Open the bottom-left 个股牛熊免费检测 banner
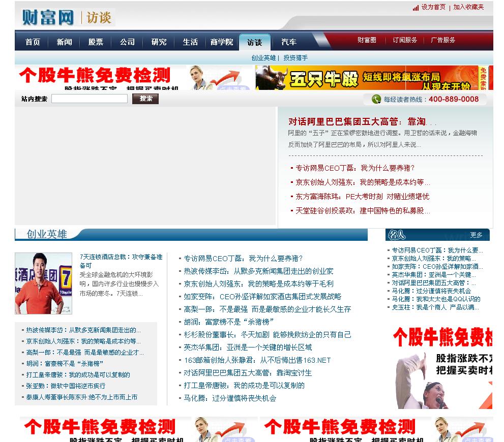Image resolution: width=504 pixels, height=442 pixels. (138, 429)
